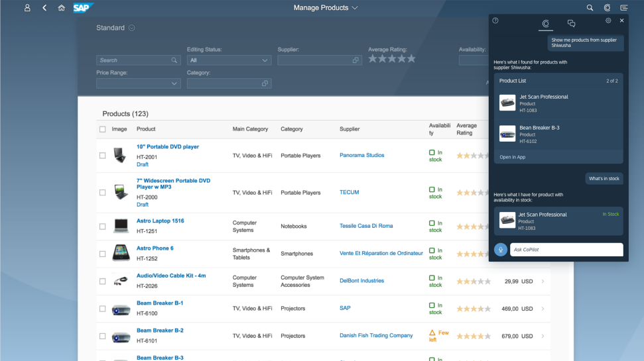Open DelBont Industries supplier link
The height and width of the screenshot is (361, 644).
361,281
